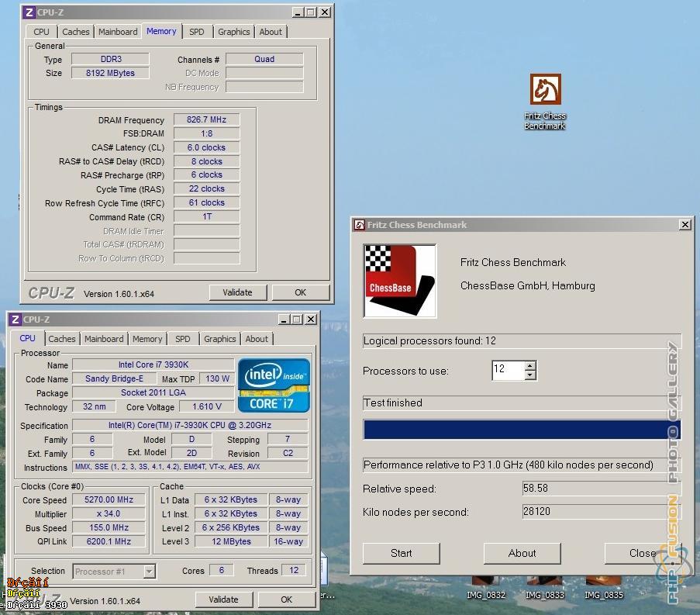
Task: Click the Multiplier value x 34.0
Action: 109,513
